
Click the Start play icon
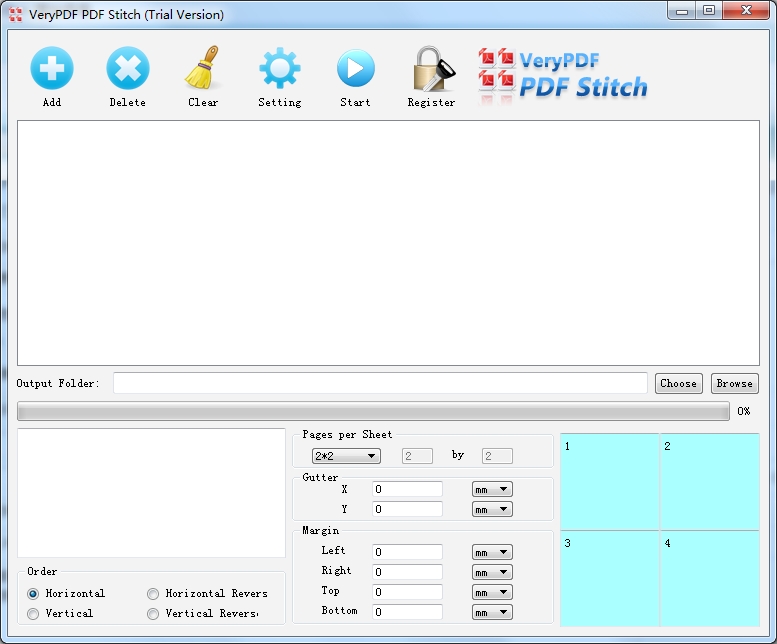(x=355, y=68)
